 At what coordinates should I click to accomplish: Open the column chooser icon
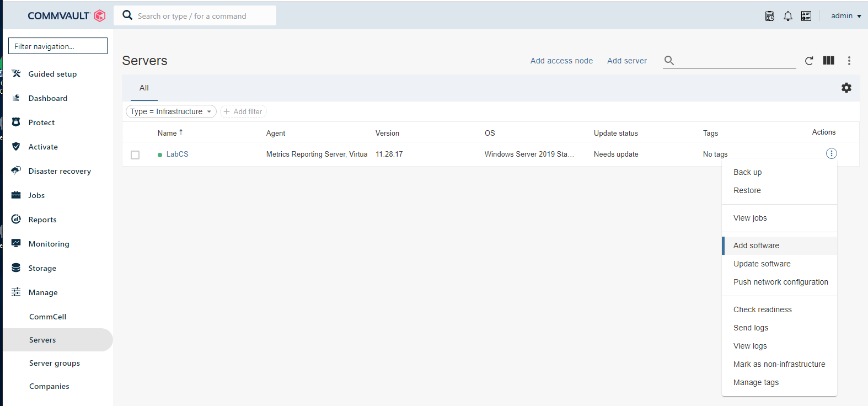pos(828,61)
